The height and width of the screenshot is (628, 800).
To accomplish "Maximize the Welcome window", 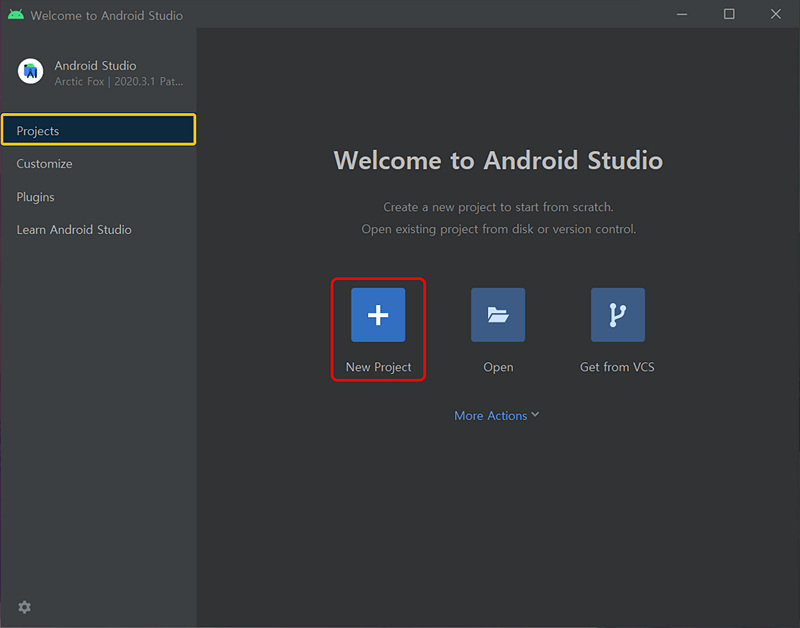I will pyautogui.click(x=729, y=14).
